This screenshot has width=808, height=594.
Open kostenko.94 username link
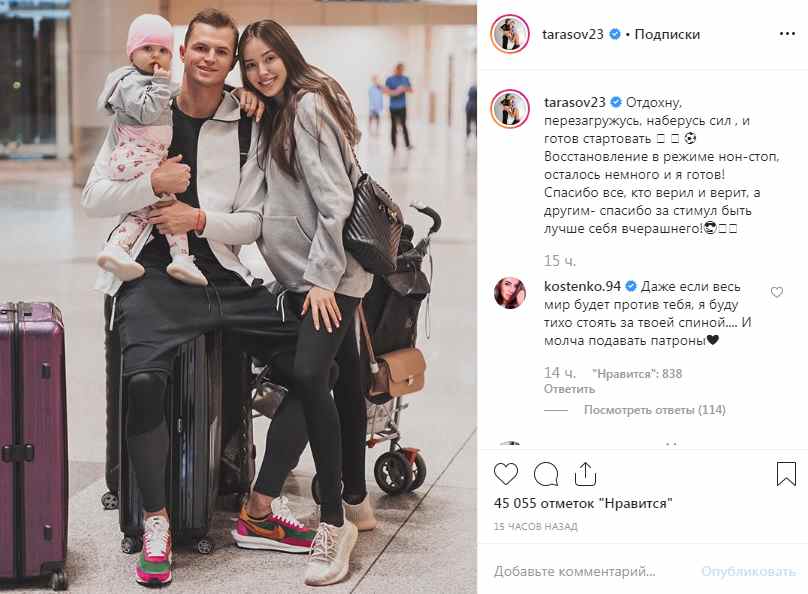tap(582, 286)
